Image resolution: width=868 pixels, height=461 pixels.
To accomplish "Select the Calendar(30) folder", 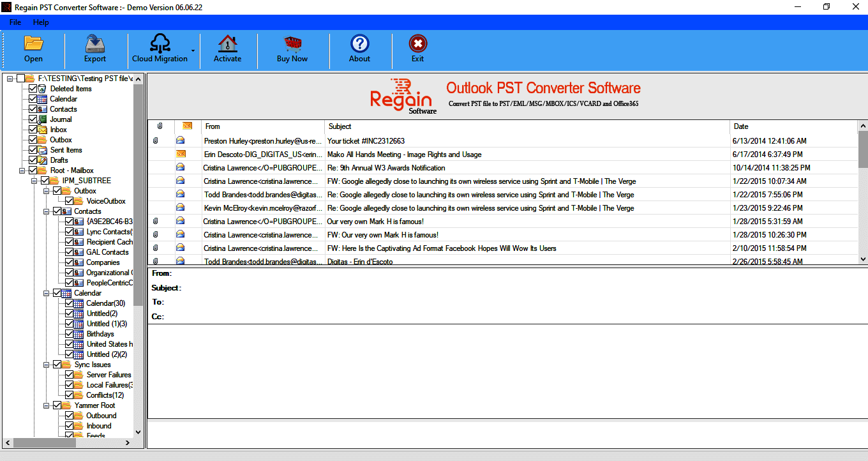I will 106,303.
